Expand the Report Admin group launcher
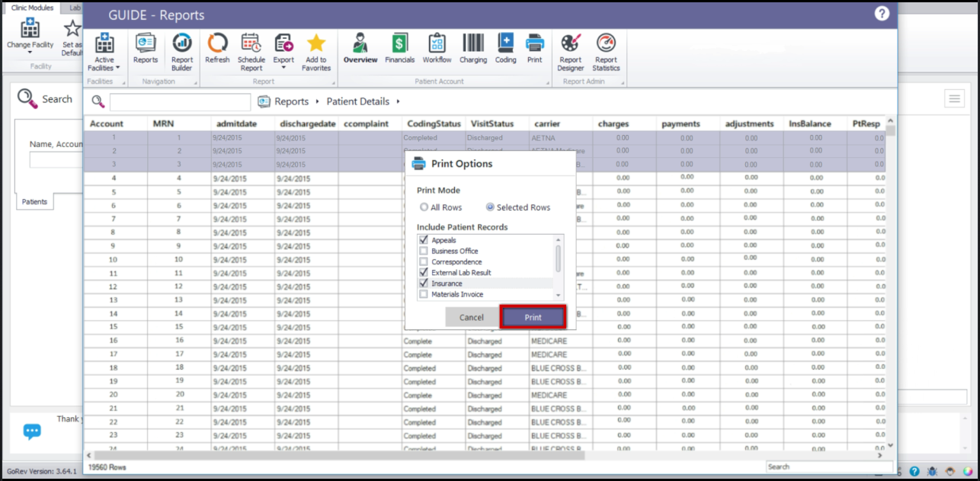The height and width of the screenshot is (481, 980). point(623,82)
